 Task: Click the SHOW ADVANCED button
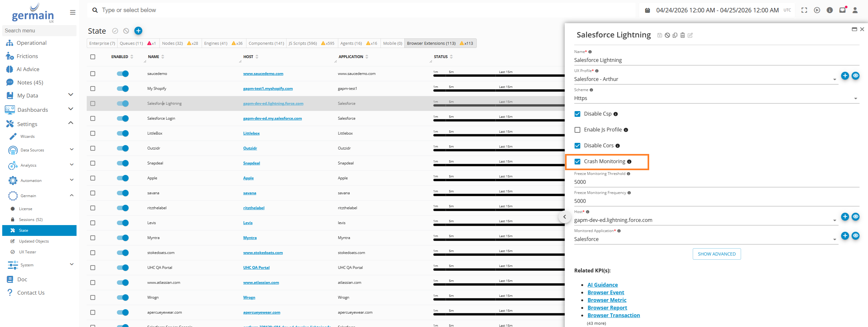[717, 254]
